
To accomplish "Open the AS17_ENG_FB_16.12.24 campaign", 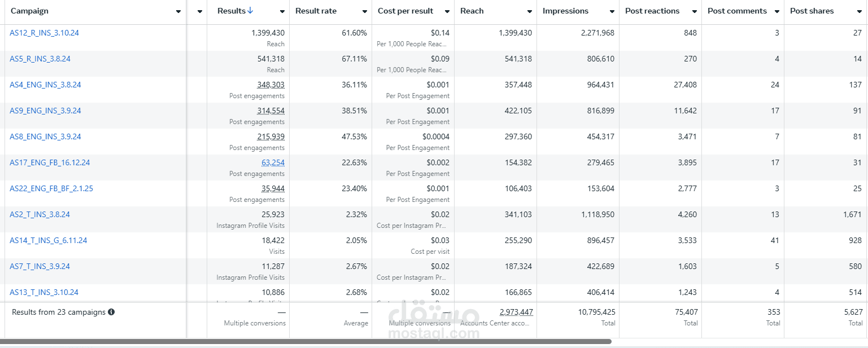I will tap(50, 162).
